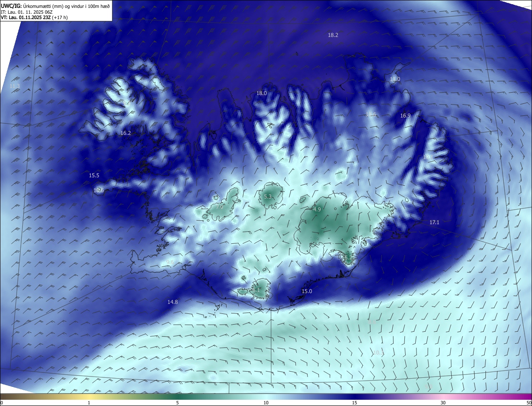Click the color scale tick label 10

coord(266,403)
